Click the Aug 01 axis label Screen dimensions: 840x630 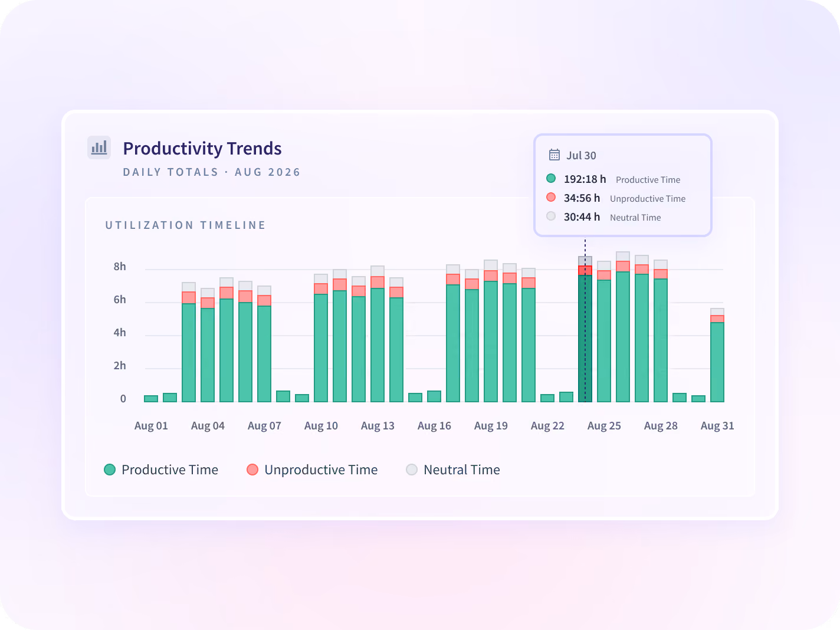point(151,426)
